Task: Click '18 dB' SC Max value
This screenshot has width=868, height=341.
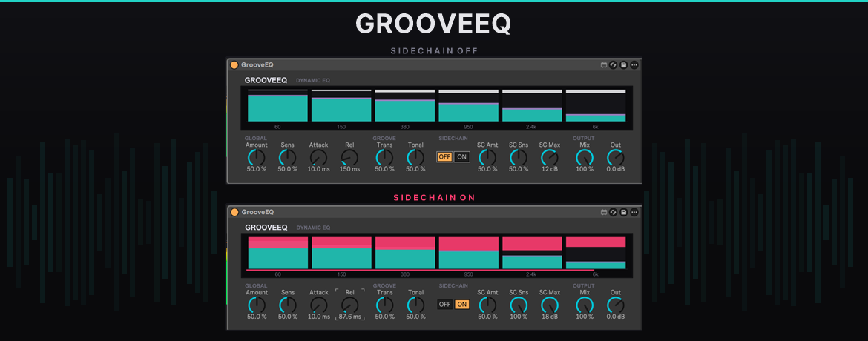Action: (550, 317)
